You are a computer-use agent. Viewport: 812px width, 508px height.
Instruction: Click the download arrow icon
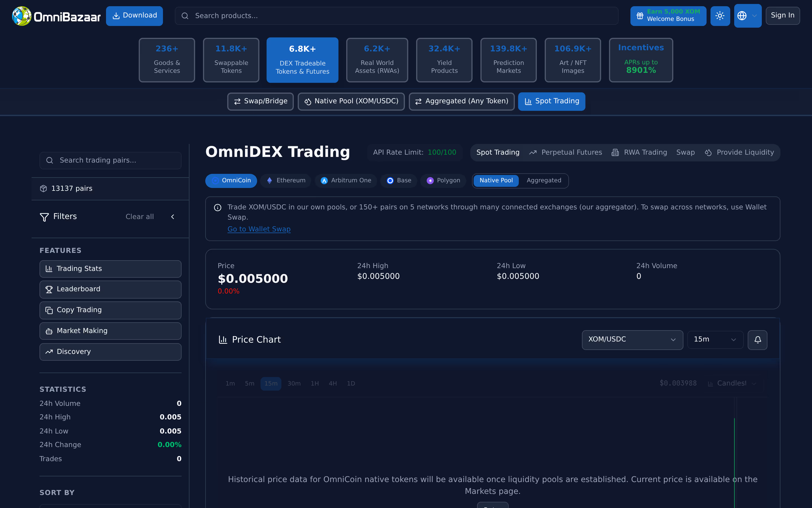coord(116,16)
